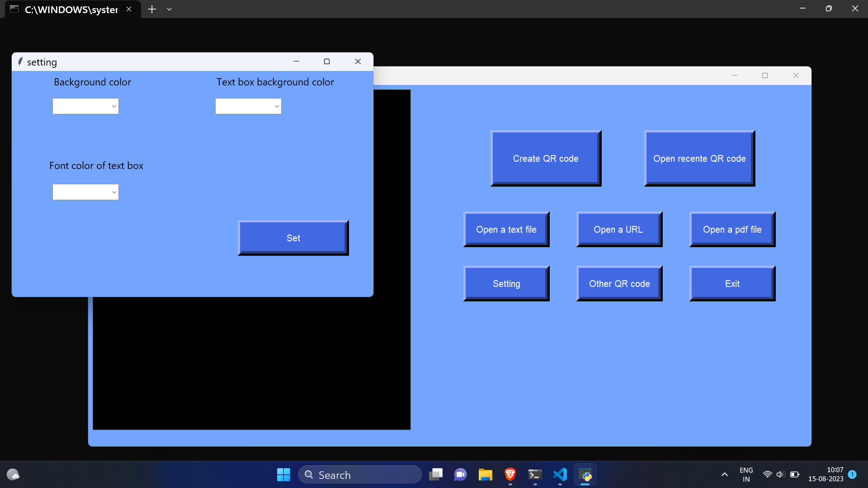The width and height of the screenshot is (868, 488).
Task: Click the Open a URL button
Action: (x=619, y=230)
